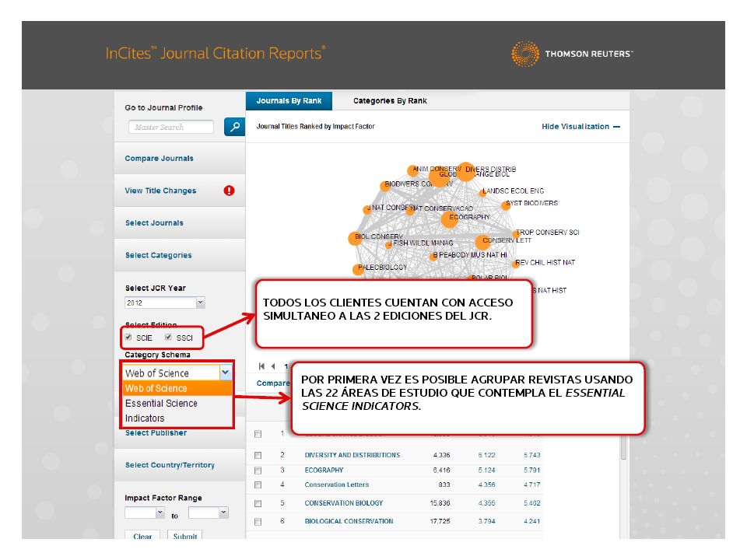This screenshot has height=560, width=747.
Task: Check the Diversity and Distributions row checkbox
Action: [x=258, y=455]
